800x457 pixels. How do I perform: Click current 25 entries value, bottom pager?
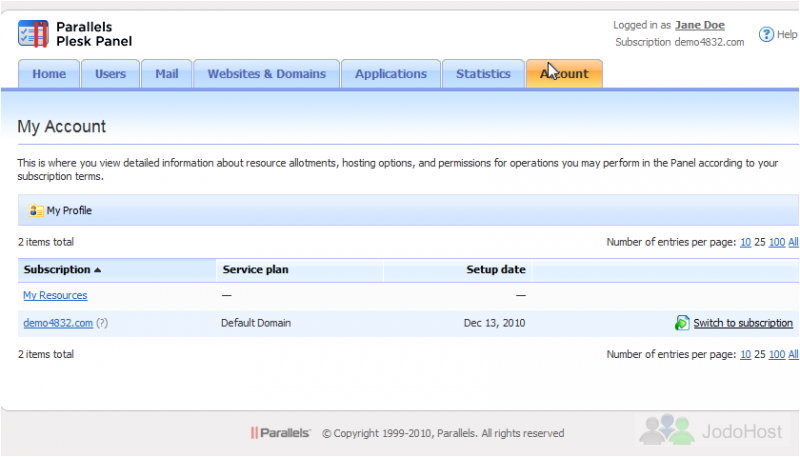(x=760, y=354)
